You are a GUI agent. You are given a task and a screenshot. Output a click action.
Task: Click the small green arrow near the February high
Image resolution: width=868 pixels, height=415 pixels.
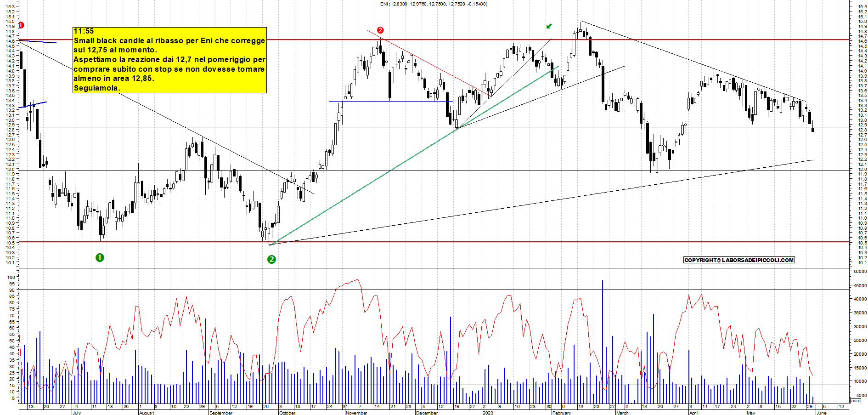point(549,26)
